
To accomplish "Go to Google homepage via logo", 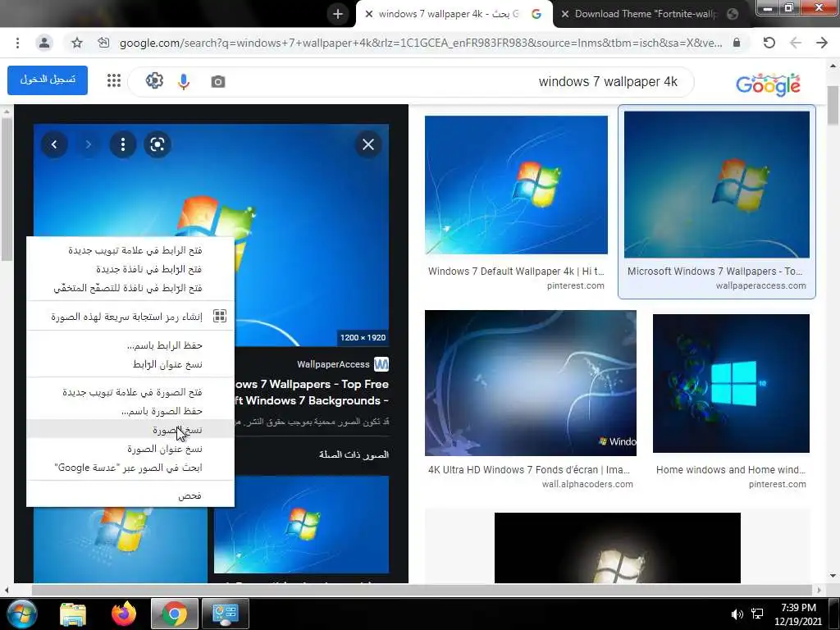I will (768, 84).
